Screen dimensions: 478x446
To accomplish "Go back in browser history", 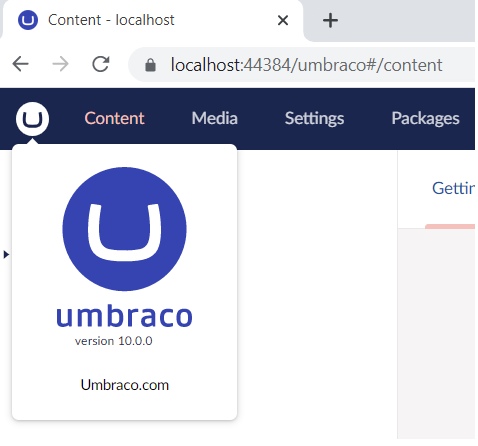I will point(21,64).
